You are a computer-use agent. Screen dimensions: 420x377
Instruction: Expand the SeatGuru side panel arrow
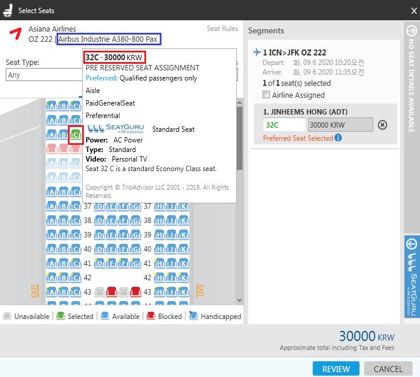click(411, 244)
